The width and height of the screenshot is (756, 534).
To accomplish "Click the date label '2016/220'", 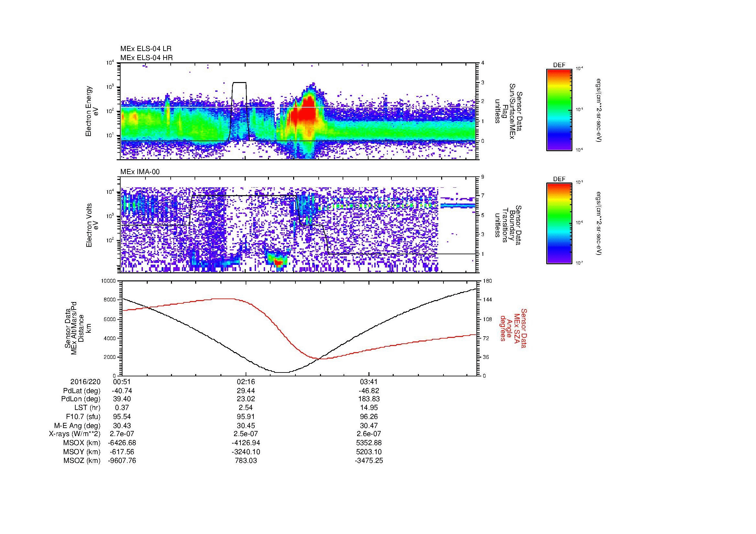I will pyautogui.click(x=85, y=382).
